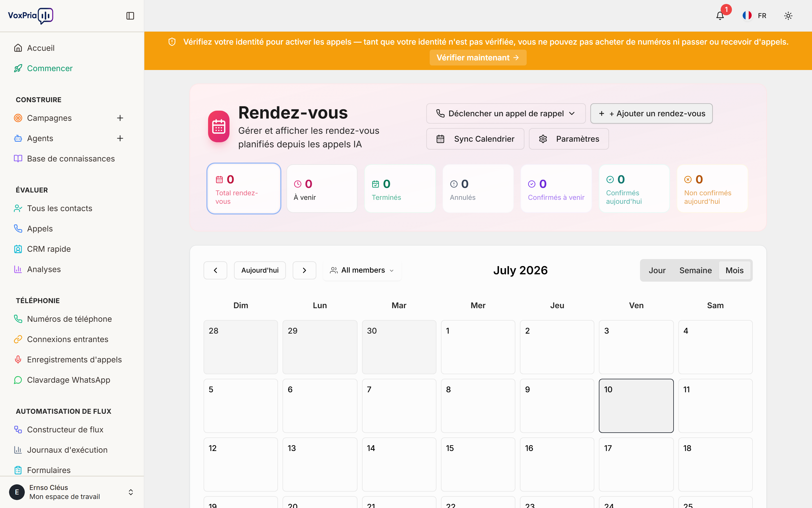812x508 pixels.
Task: Switch calendar to Semaine view
Action: click(x=696, y=270)
